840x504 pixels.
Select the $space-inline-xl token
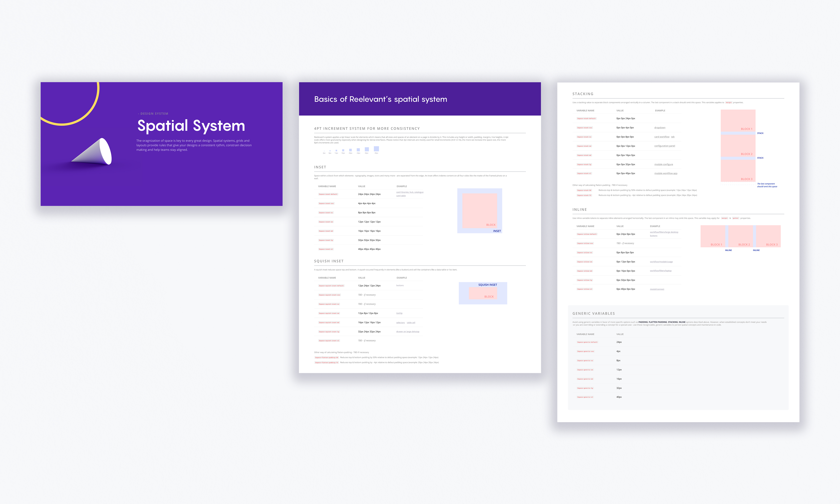click(x=584, y=289)
